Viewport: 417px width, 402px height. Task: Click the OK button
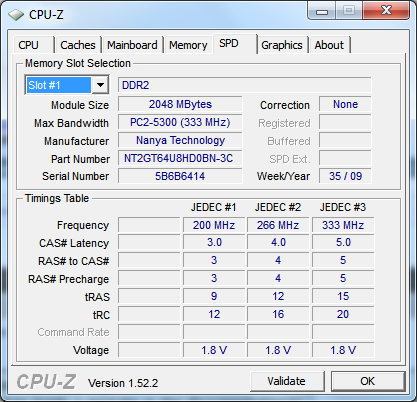(368, 381)
